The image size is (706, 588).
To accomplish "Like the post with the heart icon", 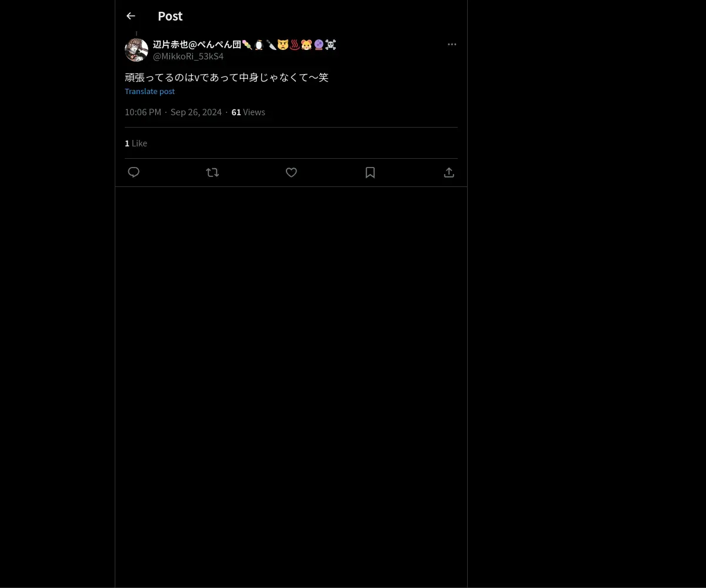I will pos(291,172).
